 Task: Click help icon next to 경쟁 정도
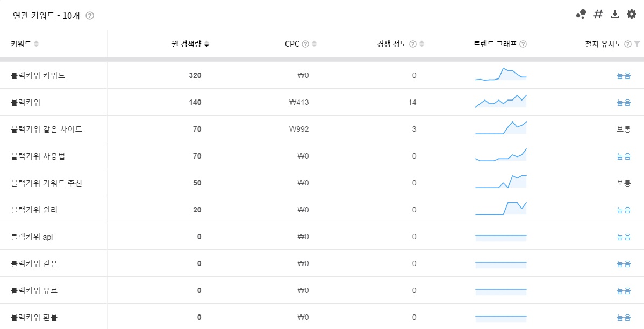click(x=413, y=44)
